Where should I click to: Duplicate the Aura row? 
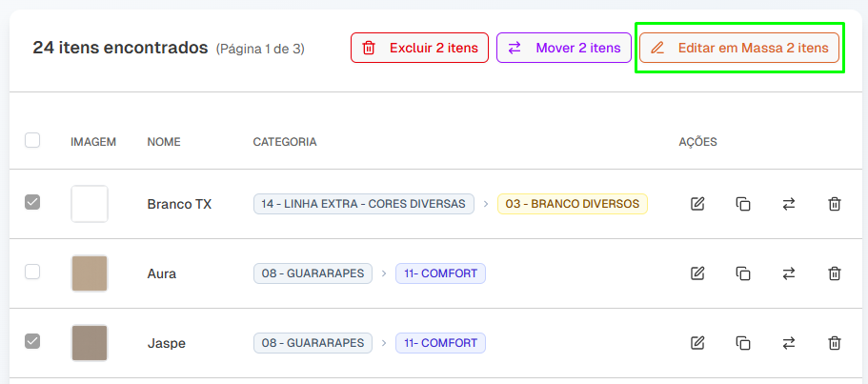pos(743,273)
